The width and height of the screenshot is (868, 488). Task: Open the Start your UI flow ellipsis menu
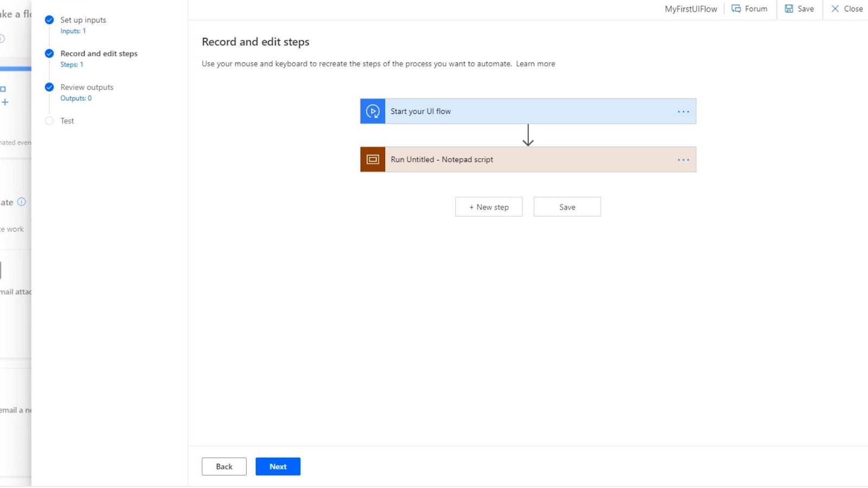point(683,112)
